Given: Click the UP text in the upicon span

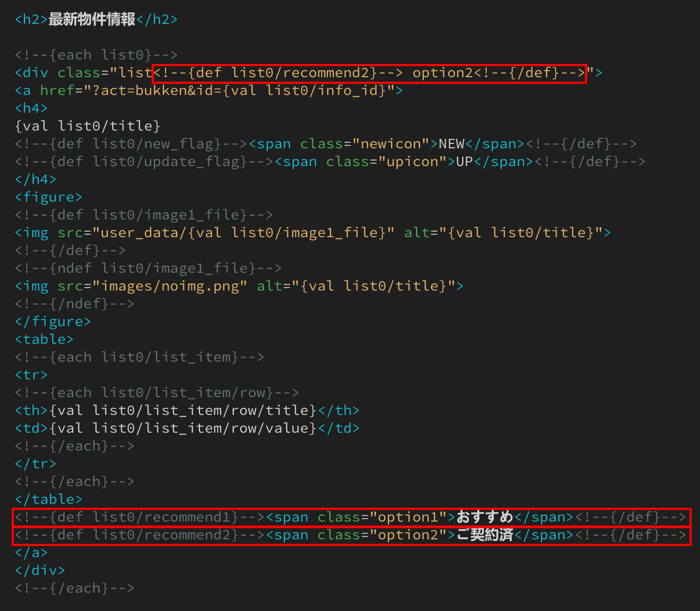Looking at the screenshot, I should (x=464, y=162).
